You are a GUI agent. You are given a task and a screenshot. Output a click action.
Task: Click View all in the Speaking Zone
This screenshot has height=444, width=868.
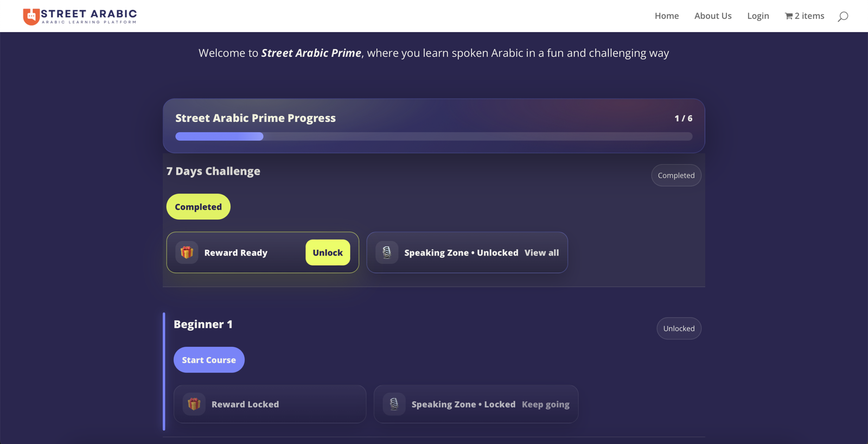coord(541,252)
